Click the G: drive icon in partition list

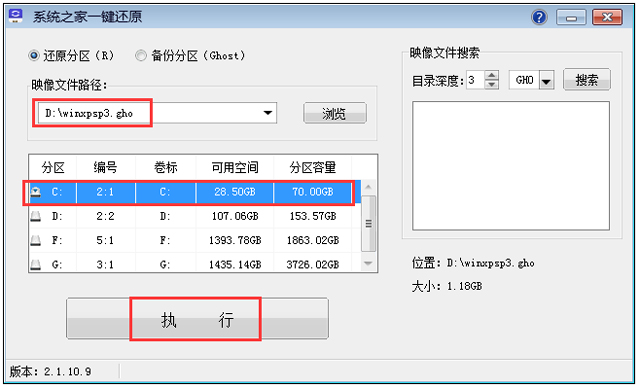point(36,264)
